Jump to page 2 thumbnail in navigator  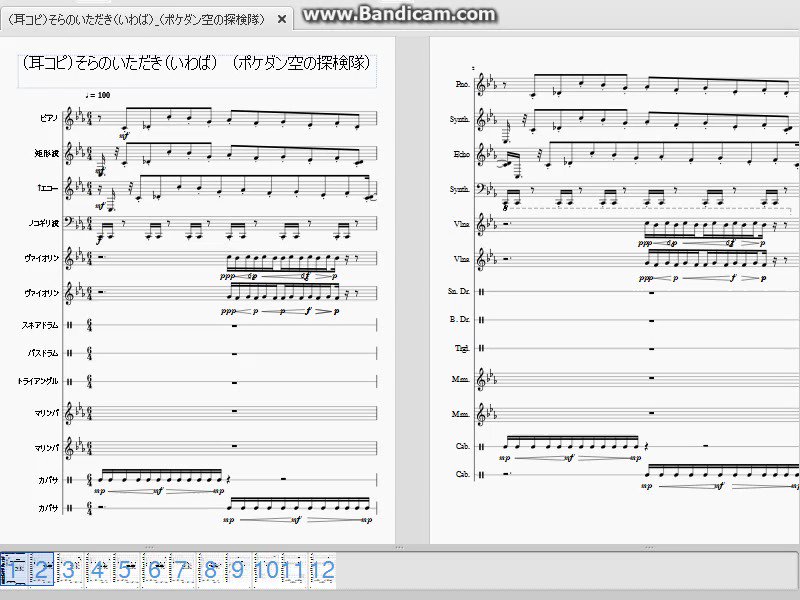coord(41,569)
